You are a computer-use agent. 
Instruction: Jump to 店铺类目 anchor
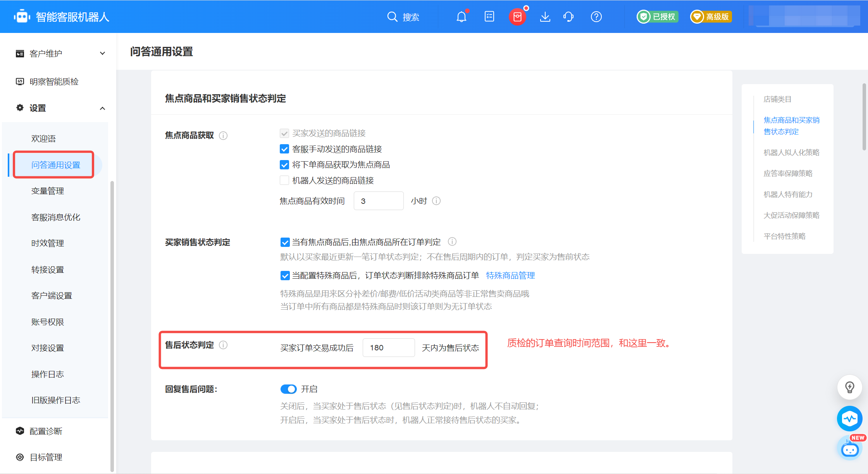pyautogui.click(x=777, y=99)
